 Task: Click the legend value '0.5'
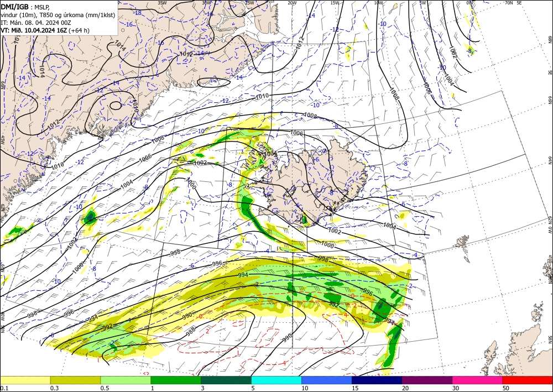pyautogui.click(x=105, y=388)
